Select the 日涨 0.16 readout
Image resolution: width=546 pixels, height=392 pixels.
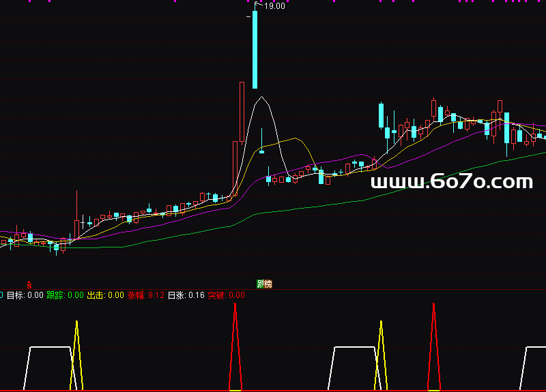tap(186, 295)
